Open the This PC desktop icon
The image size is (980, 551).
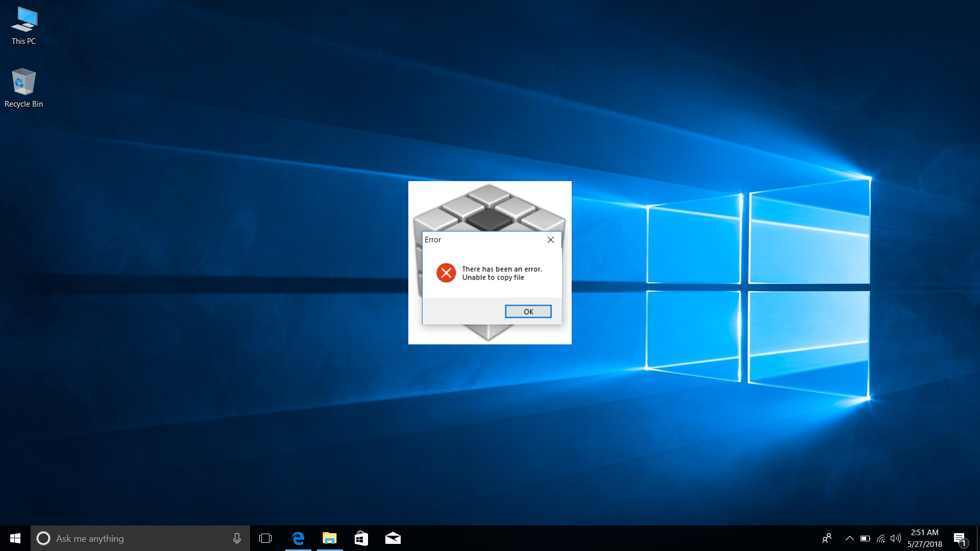coord(24,26)
